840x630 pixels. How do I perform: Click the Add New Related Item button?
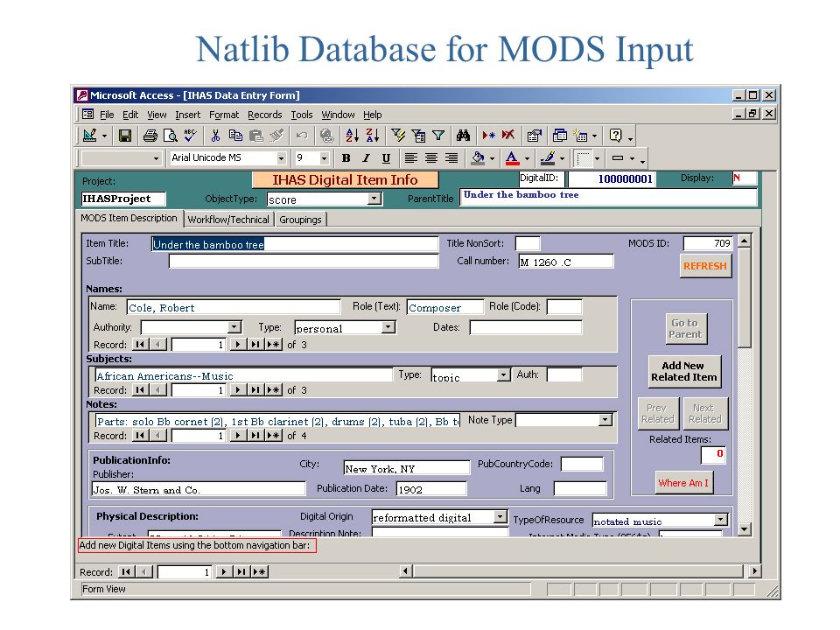[x=683, y=371]
